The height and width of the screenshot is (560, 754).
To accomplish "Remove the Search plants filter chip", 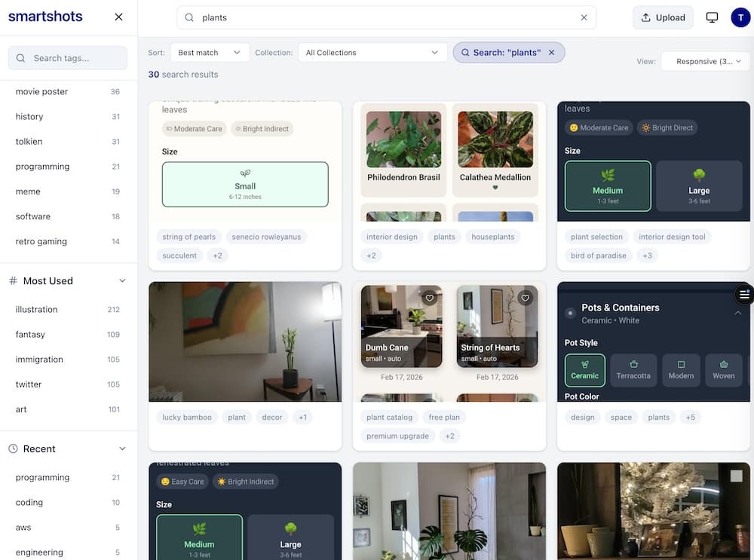I will click(551, 54).
